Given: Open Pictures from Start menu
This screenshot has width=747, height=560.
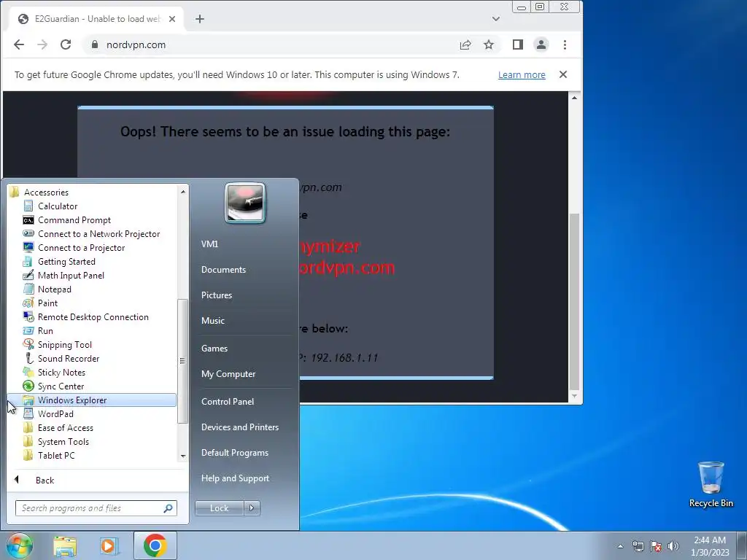Looking at the screenshot, I should pyautogui.click(x=216, y=295).
